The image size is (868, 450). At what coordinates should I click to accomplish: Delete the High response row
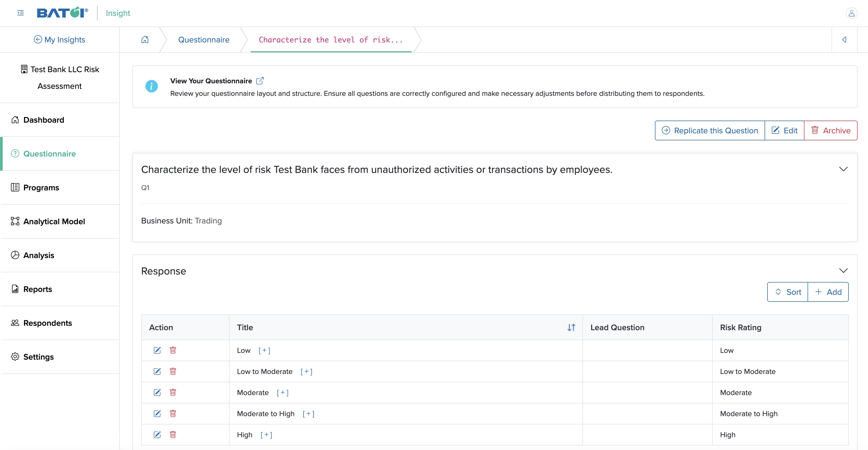(173, 435)
